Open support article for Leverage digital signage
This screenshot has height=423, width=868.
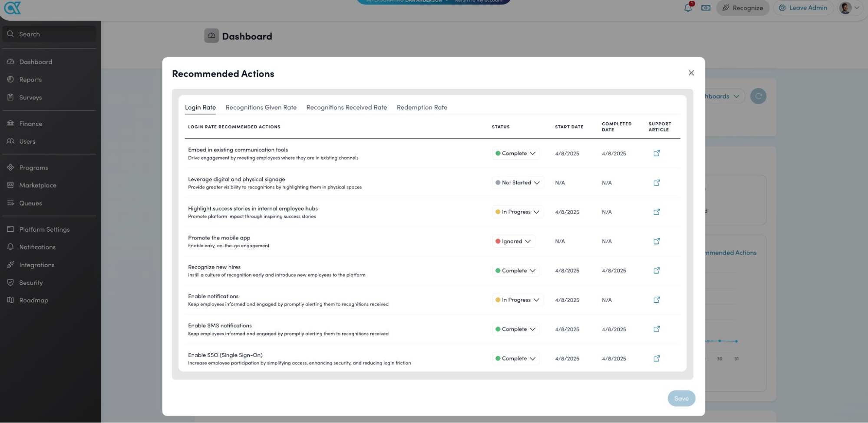coord(657,183)
